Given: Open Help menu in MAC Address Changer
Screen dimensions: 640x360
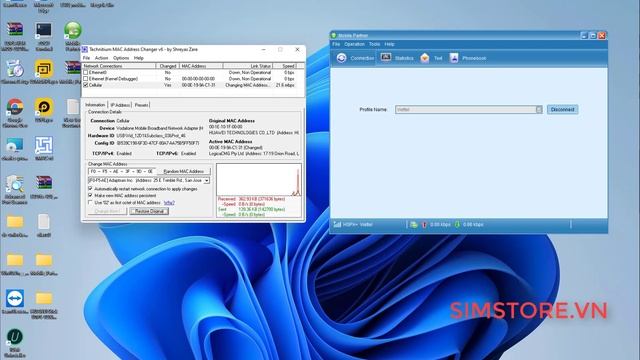Looking at the screenshot, I should (139, 58).
